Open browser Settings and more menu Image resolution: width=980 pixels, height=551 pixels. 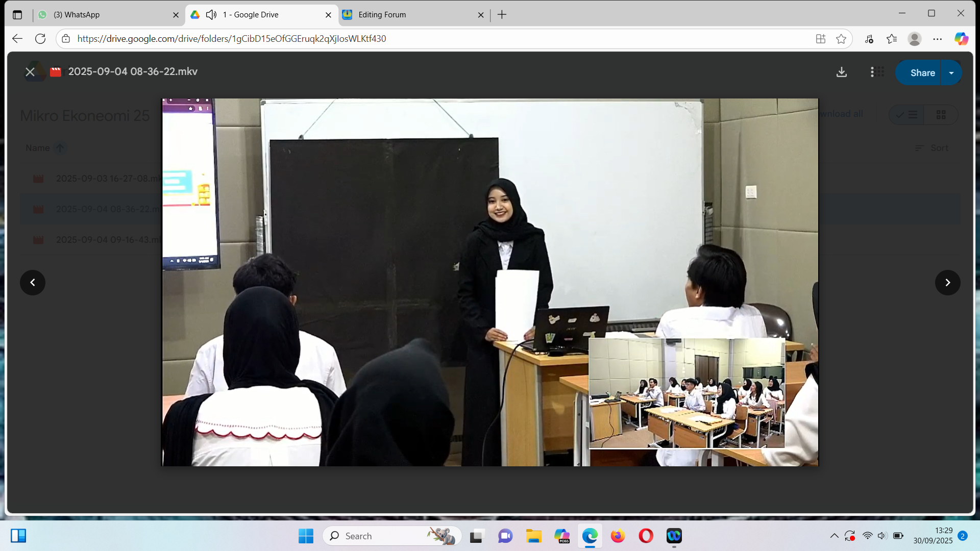pyautogui.click(x=938, y=39)
